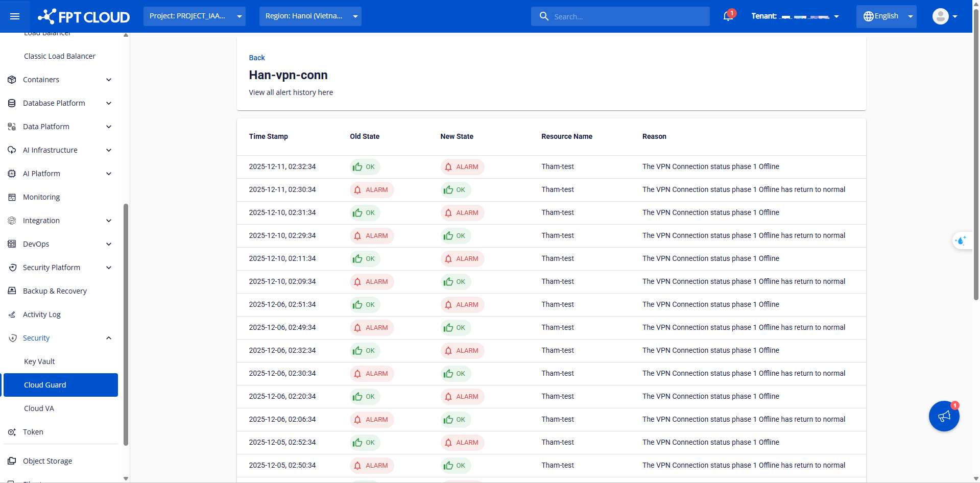Click the water-drop sparkle assistant icon
This screenshot has height=483, width=980.
pyautogui.click(x=961, y=240)
